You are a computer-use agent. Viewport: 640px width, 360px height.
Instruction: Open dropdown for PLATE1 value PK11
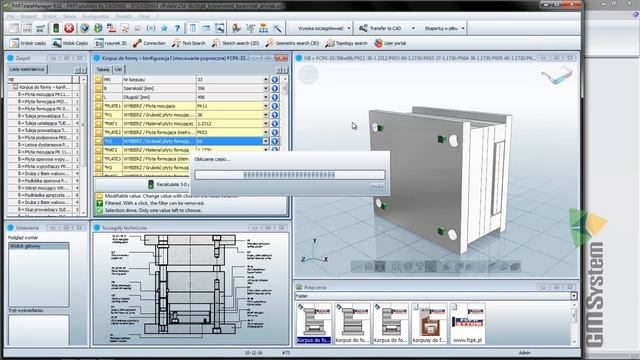pyautogui.click(x=266, y=106)
